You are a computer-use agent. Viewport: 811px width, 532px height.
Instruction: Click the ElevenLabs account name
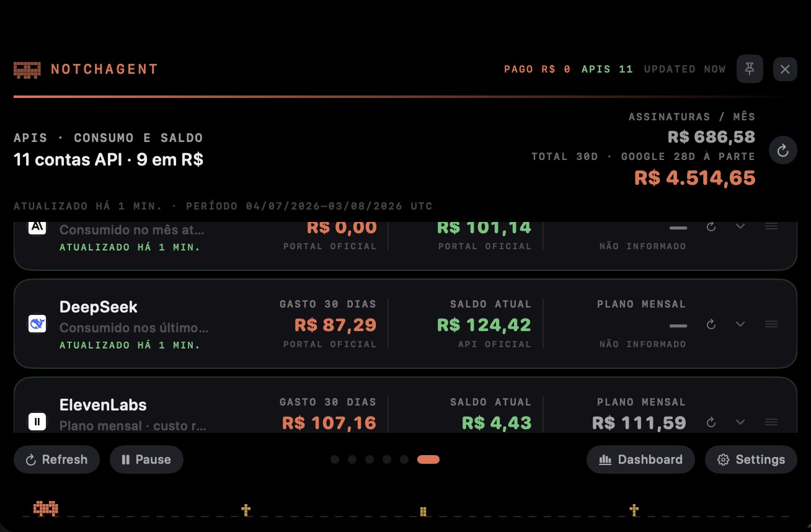[x=103, y=405]
